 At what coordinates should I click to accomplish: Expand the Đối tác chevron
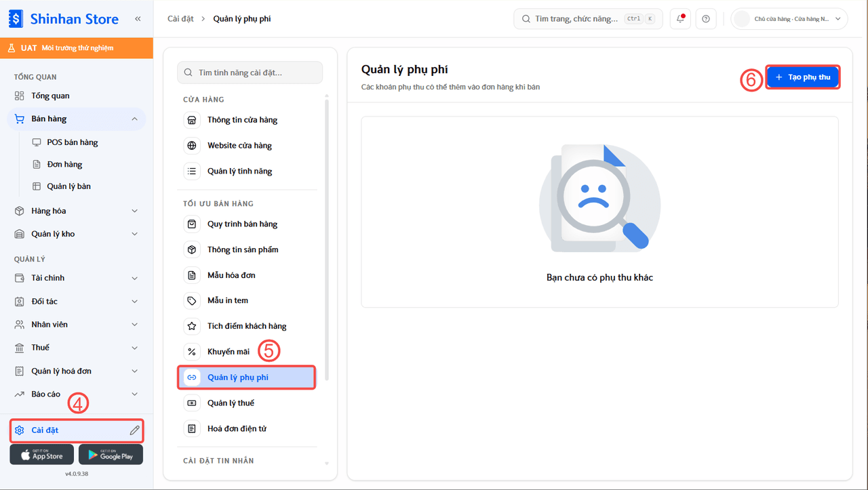point(134,301)
